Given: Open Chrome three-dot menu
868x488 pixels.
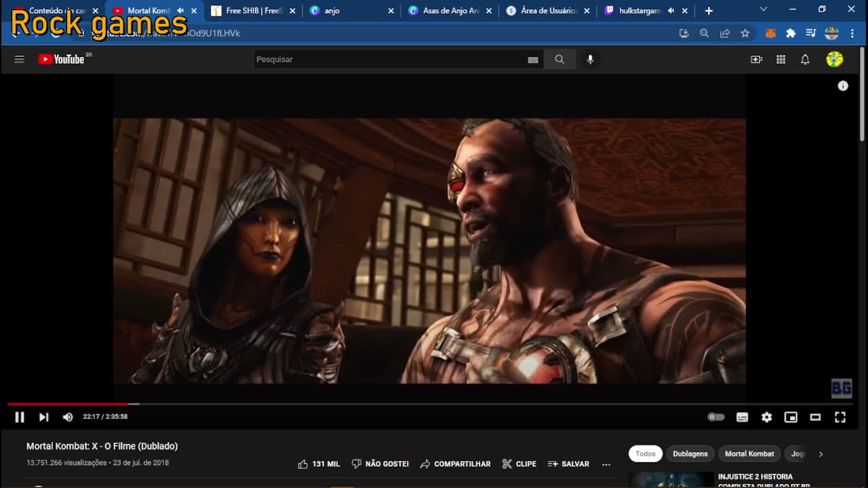Looking at the screenshot, I should 852,33.
